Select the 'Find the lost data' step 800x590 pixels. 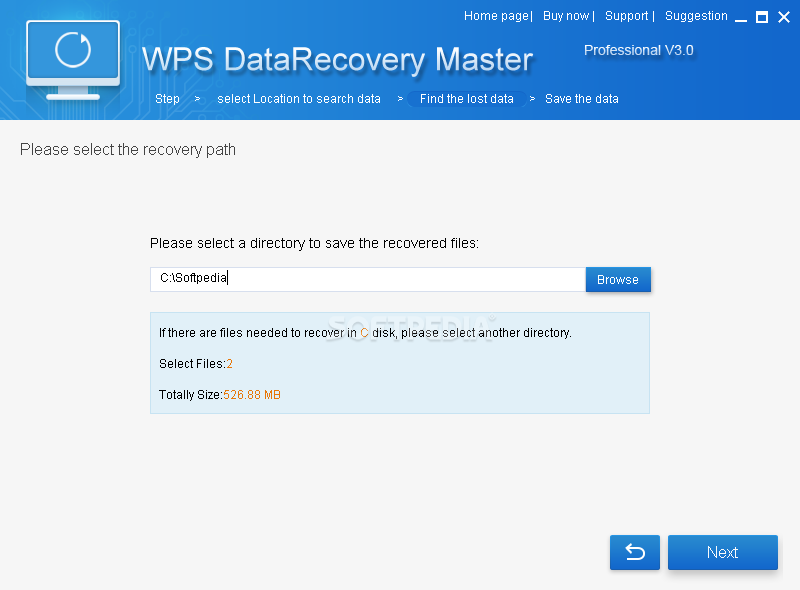tap(466, 99)
